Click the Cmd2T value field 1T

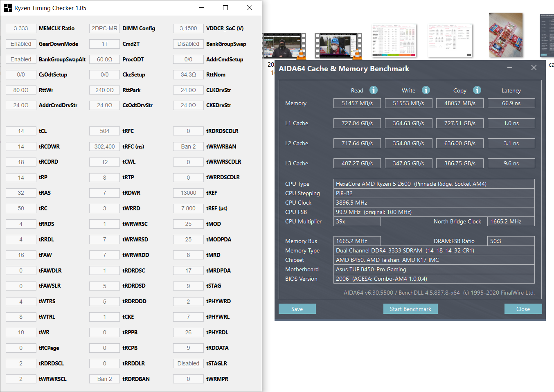105,44
